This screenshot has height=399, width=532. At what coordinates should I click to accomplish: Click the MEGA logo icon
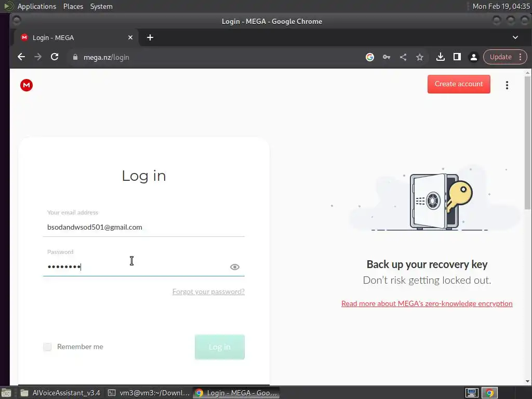pyautogui.click(x=26, y=85)
